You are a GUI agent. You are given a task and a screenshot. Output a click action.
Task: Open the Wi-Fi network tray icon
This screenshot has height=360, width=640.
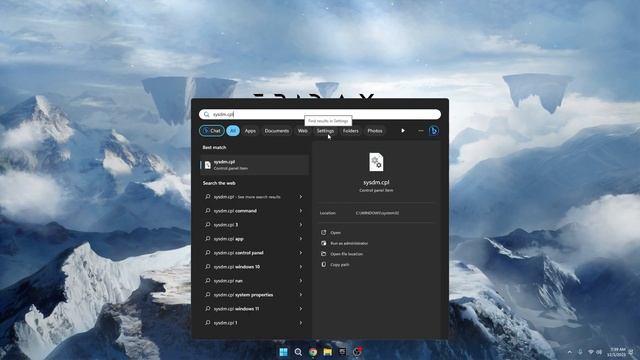pyautogui.click(x=591, y=352)
